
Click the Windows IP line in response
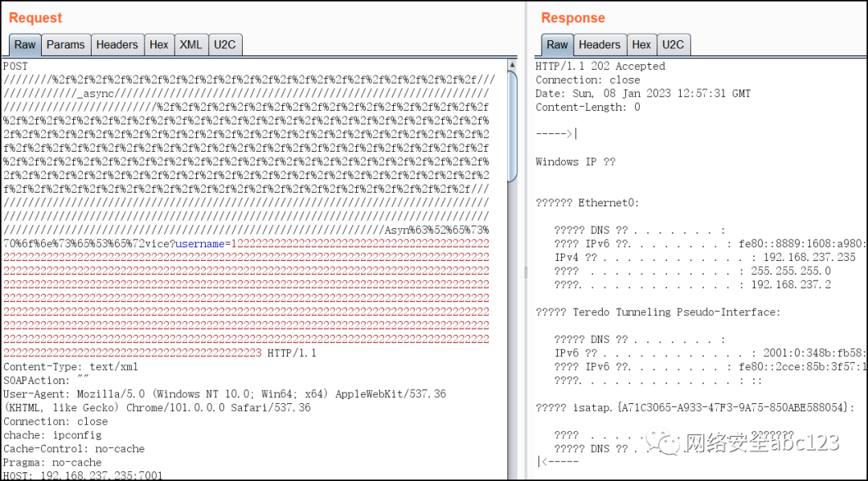(575, 162)
